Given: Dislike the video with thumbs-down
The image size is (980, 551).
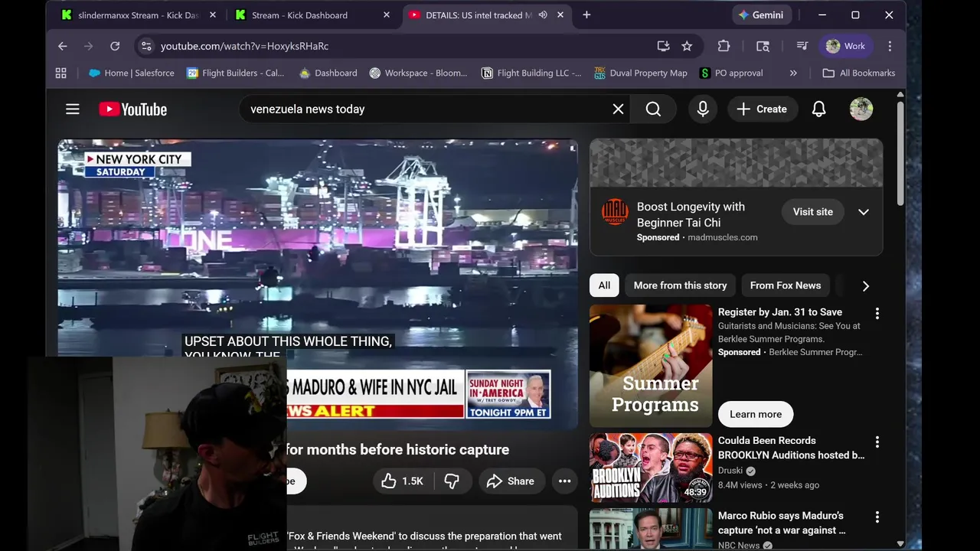Looking at the screenshot, I should 452,481.
